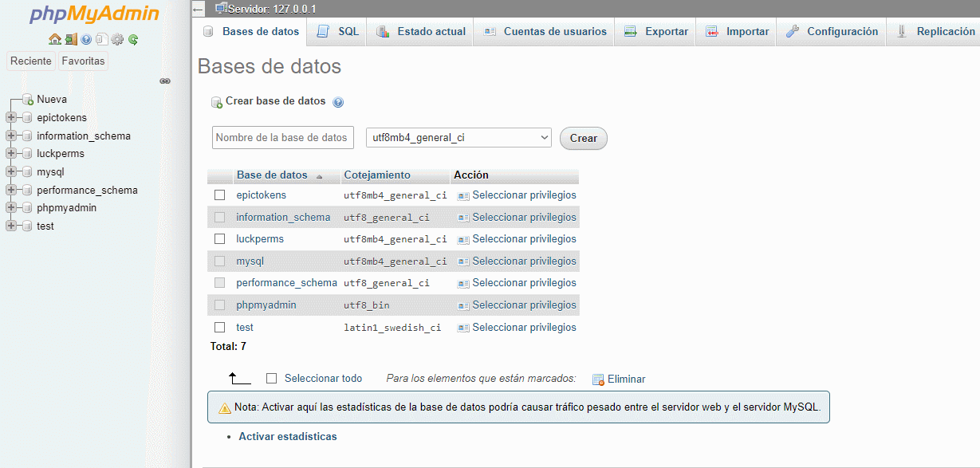Switch to the SQL tab
This screenshot has width=980, height=468.
pyautogui.click(x=338, y=32)
